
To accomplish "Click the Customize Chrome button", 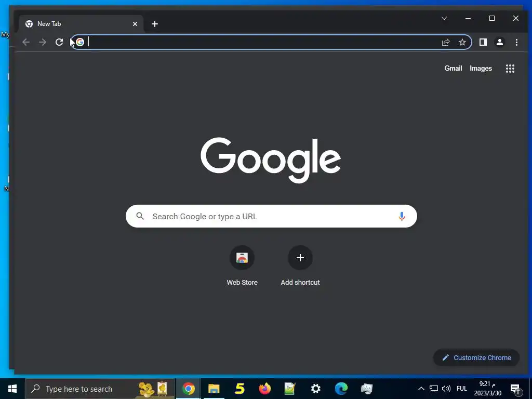I will (x=476, y=357).
